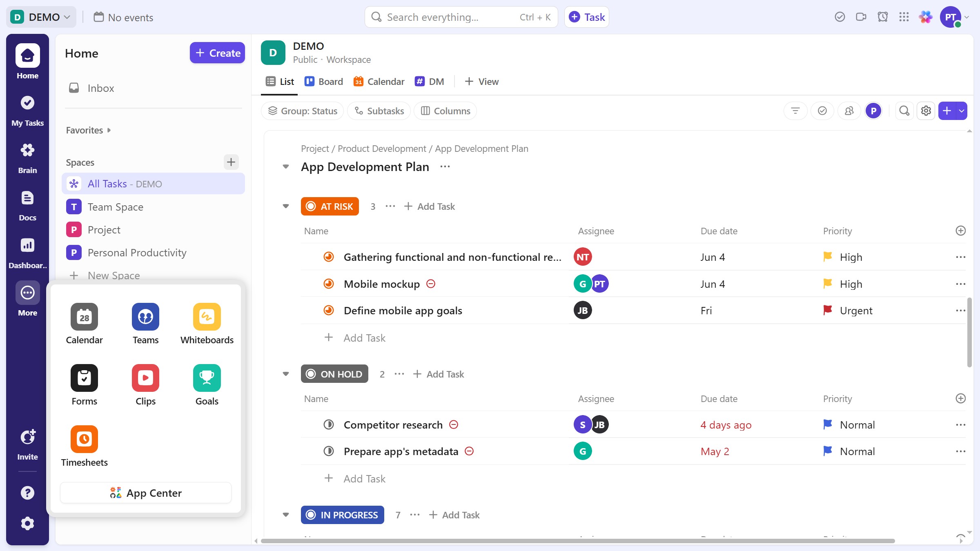980x551 pixels.
Task: Open Timesheets app
Action: point(84,439)
